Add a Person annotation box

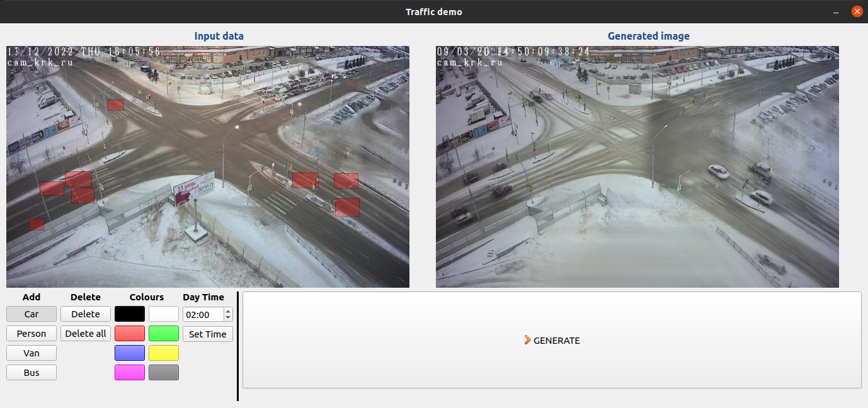pyautogui.click(x=31, y=333)
